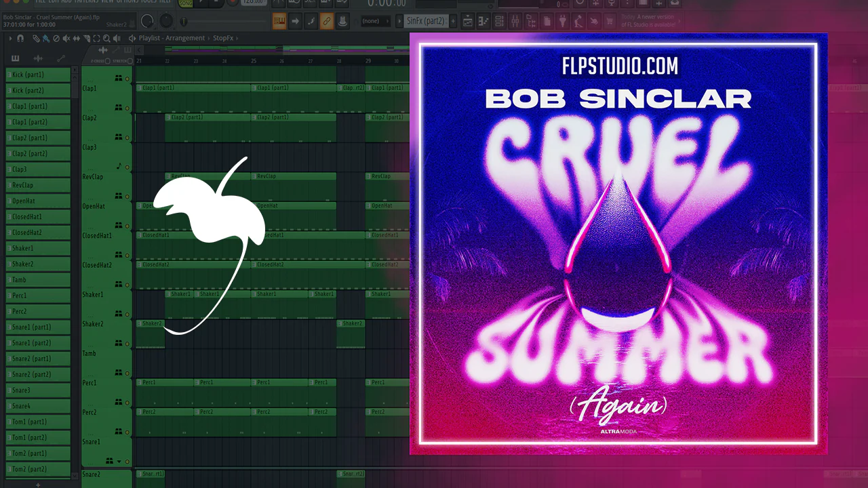Viewport: 868px width, 488px height.
Task: Switch to the automation clips picker tab
Action: tap(60, 58)
